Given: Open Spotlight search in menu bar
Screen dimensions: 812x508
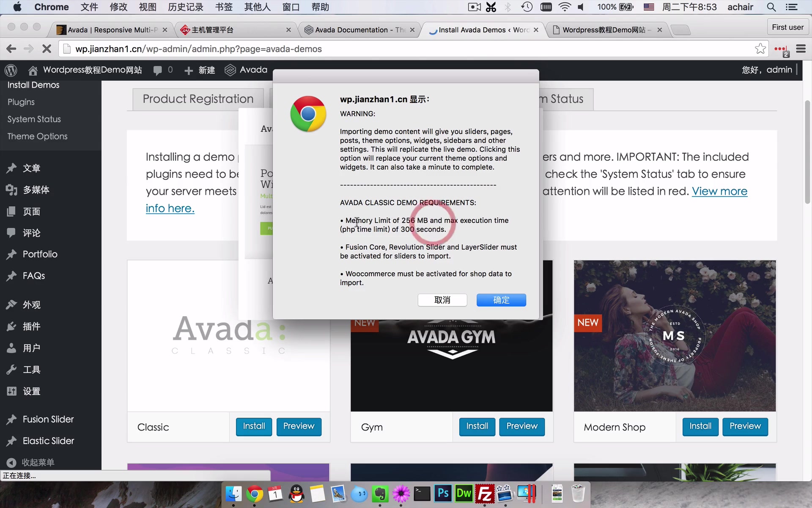Looking at the screenshot, I should pyautogui.click(x=771, y=7).
